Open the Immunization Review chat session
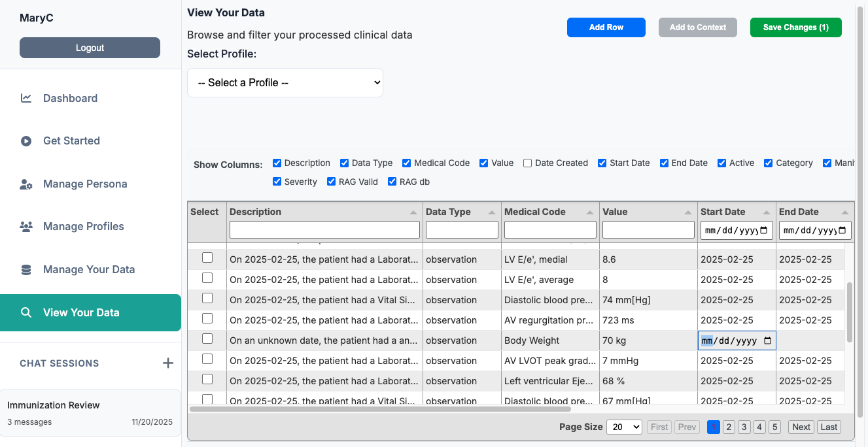 coord(90,412)
